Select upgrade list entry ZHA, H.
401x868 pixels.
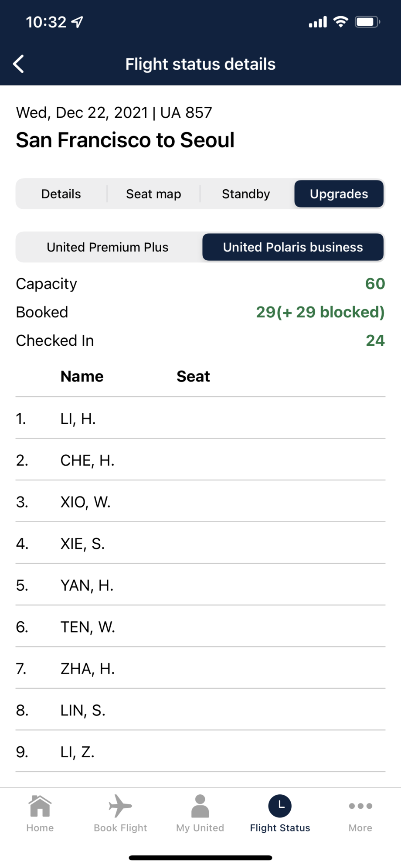tap(200, 668)
